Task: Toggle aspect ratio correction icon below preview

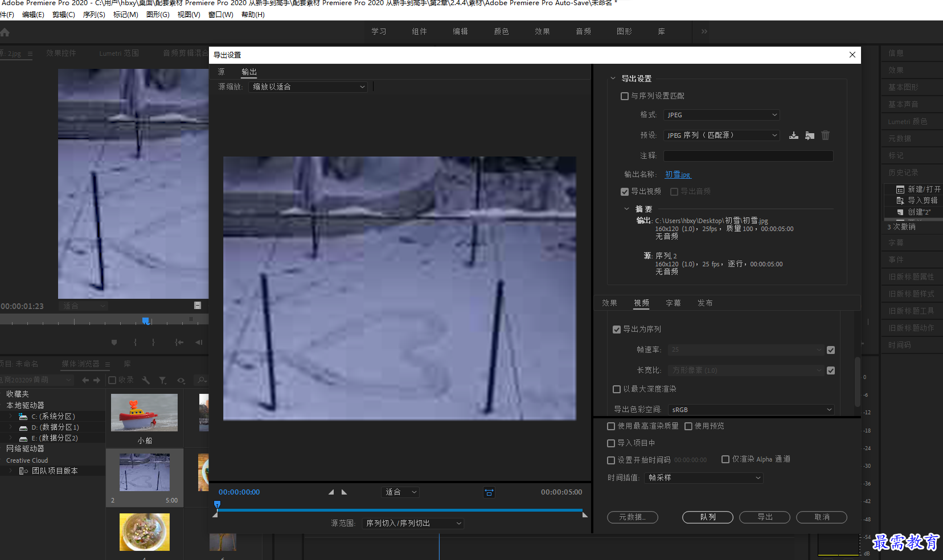Action: [x=489, y=492]
